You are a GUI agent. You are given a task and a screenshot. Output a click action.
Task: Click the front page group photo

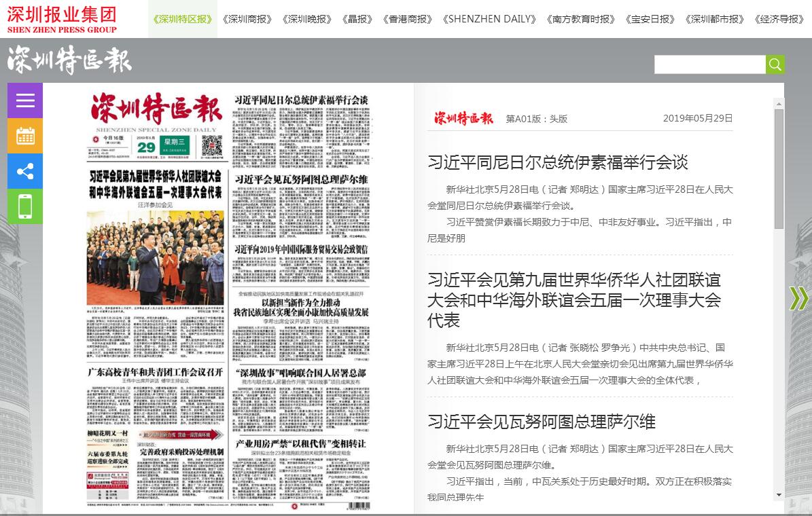click(156, 257)
